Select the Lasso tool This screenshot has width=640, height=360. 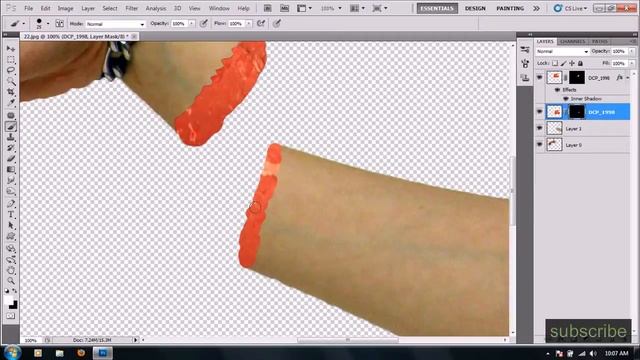[x=11, y=70]
